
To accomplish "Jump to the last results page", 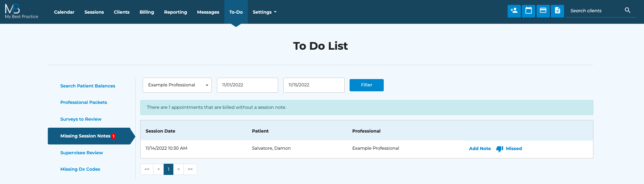I will (190, 169).
